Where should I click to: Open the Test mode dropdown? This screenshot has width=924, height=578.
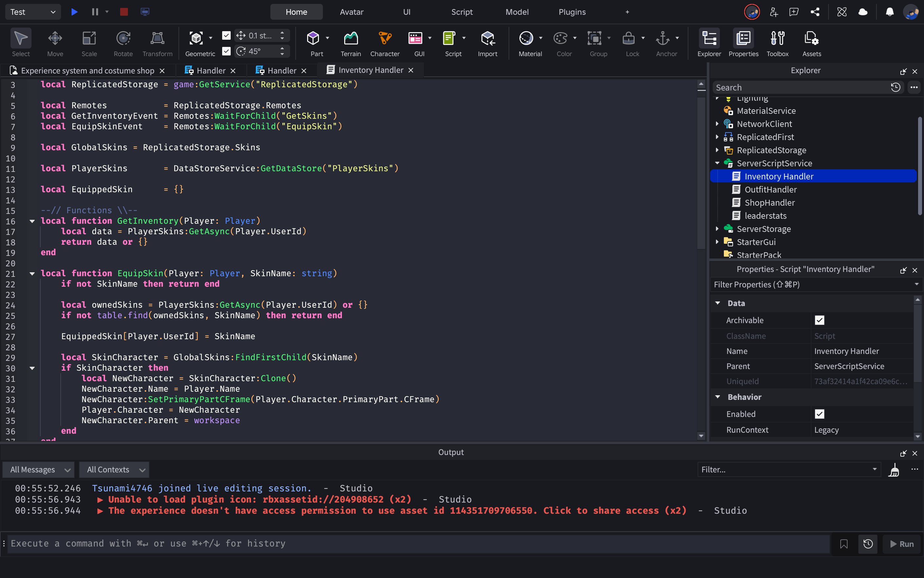[x=33, y=12]
